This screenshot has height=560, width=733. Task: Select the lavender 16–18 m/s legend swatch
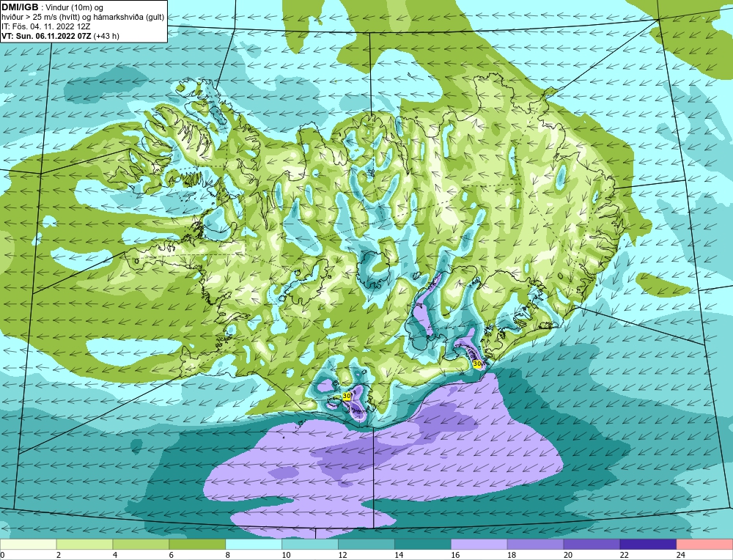click(479, 545)
